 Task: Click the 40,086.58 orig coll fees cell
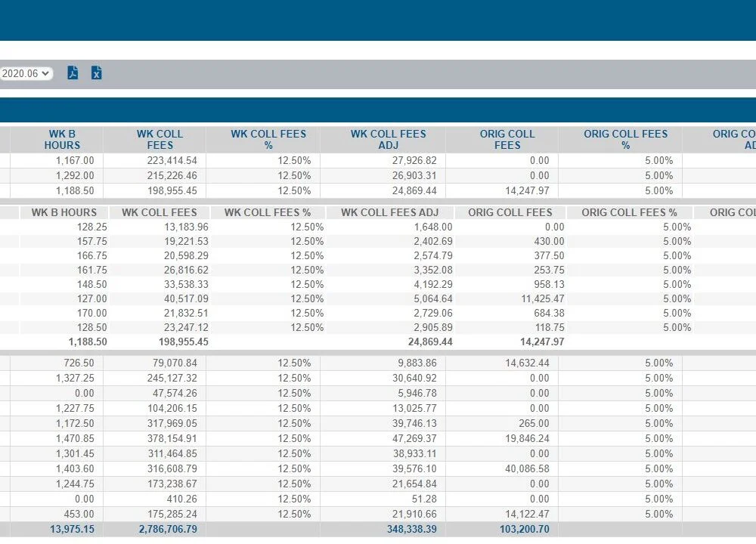point(527,468)
